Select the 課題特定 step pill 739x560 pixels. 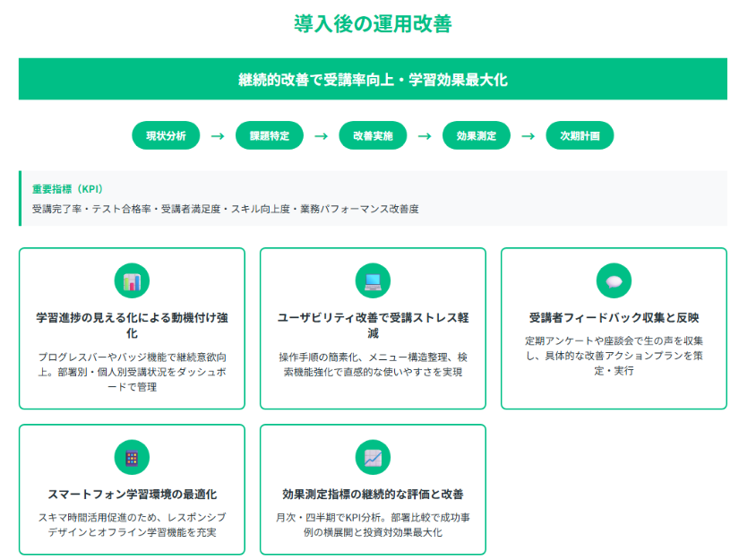(269, 136)
